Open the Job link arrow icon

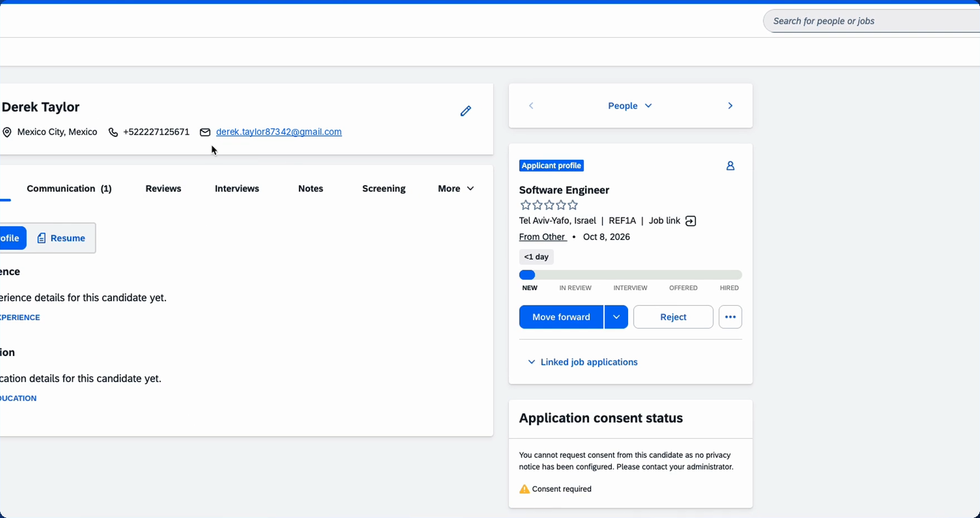(x=690, y=221)
